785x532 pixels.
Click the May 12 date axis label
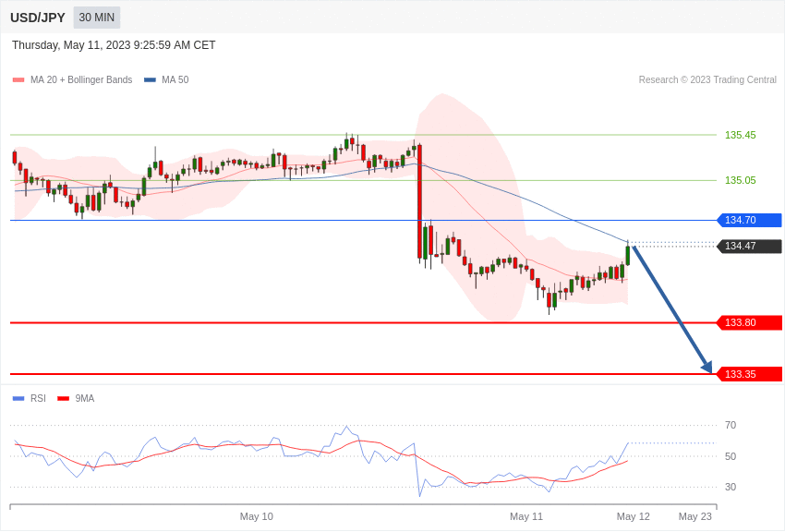(x=634, y=516)
